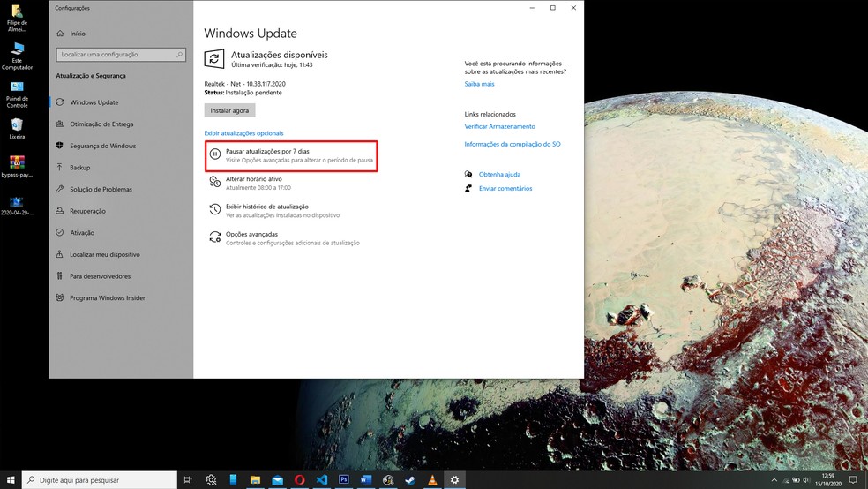Click the search magnifier in settings box
The width and height of the screenshot is (868, 489).
[x=179, y=54]
